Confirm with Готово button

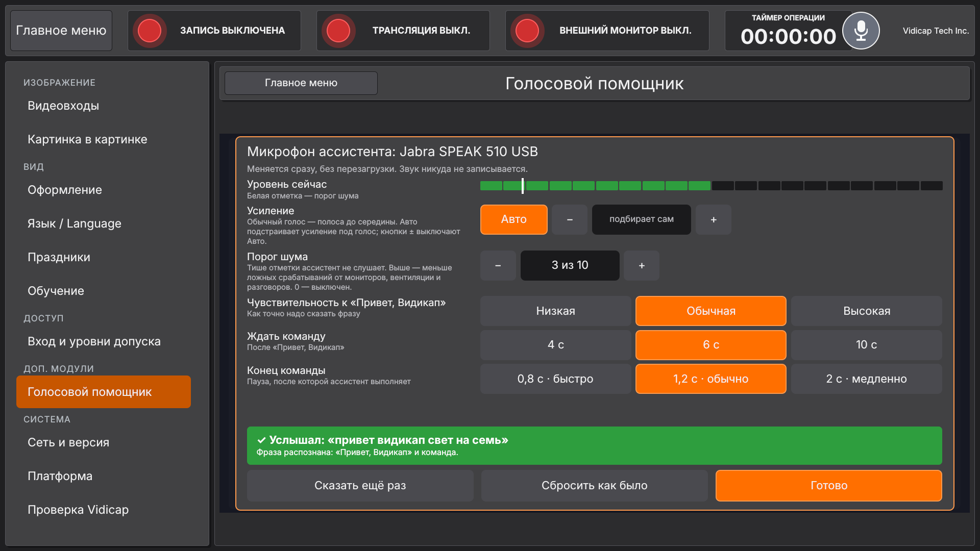pyautogui.click(x=829, y=486)
